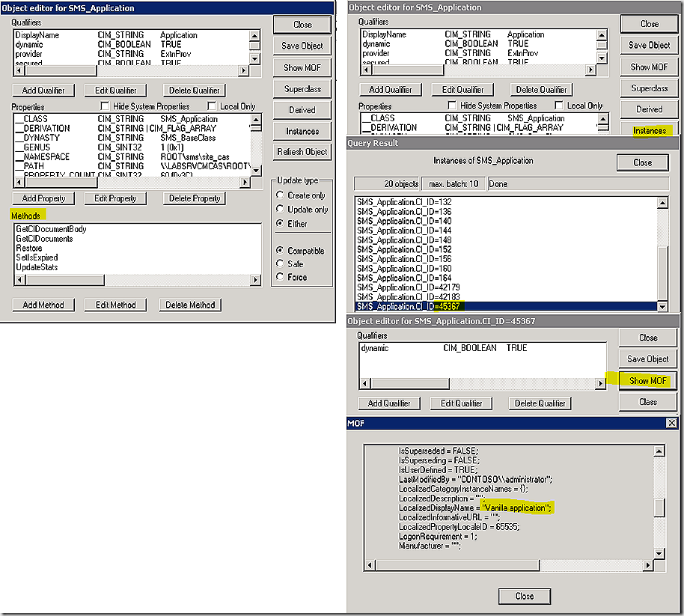684x616 pixels.
Task: Close the Query Result window
Action: (643, 162)
